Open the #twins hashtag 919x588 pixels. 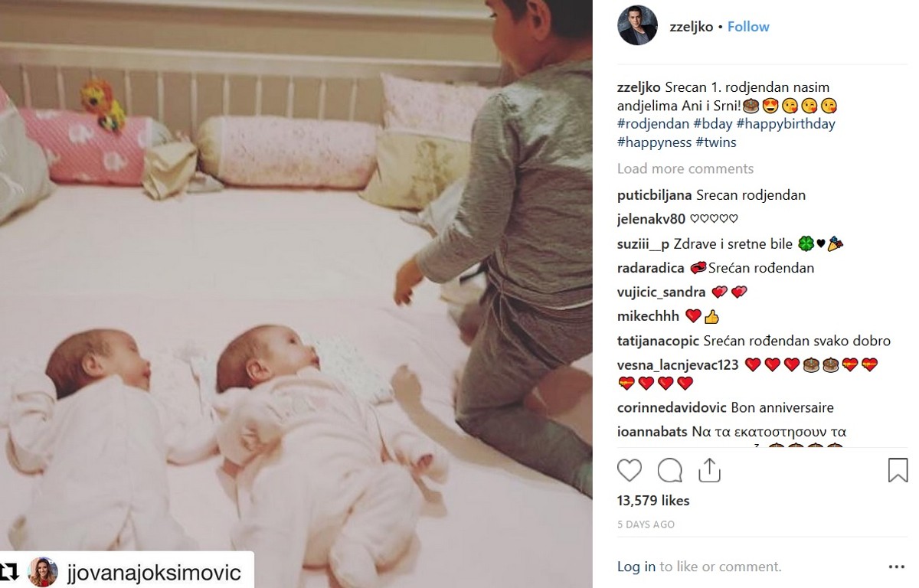(716, 142)
